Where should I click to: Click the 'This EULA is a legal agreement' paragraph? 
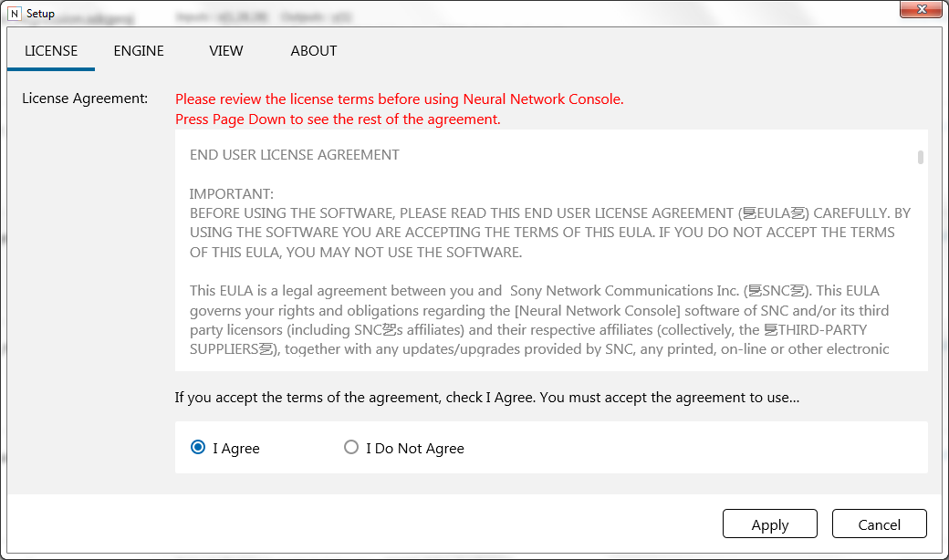click(540, 320)
